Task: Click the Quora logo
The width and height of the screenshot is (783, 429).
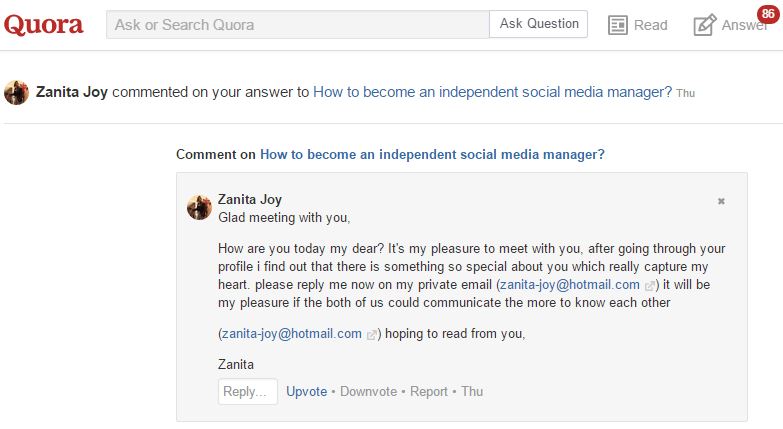Action: pos(43,24)
